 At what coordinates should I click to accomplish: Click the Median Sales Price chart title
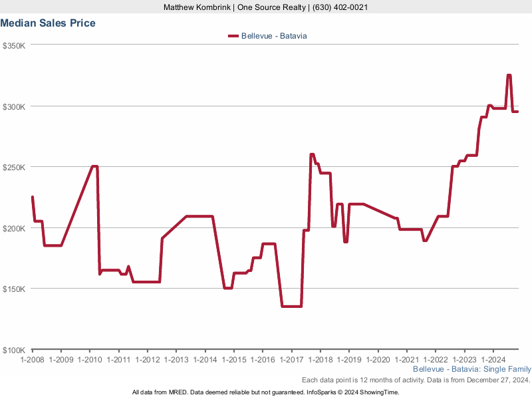pyautogui.click(x=48, y=23)
